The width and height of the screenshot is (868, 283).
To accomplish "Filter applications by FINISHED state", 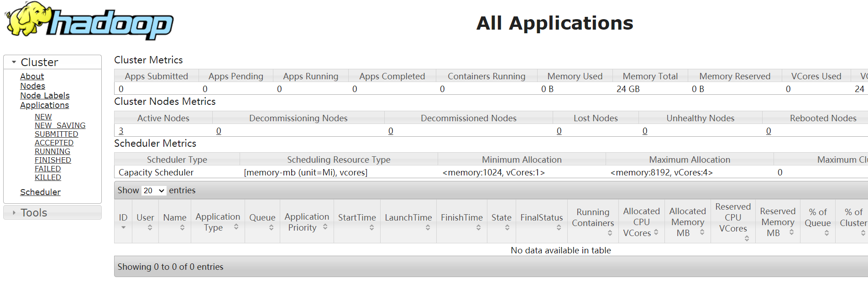I will point(53,160).
